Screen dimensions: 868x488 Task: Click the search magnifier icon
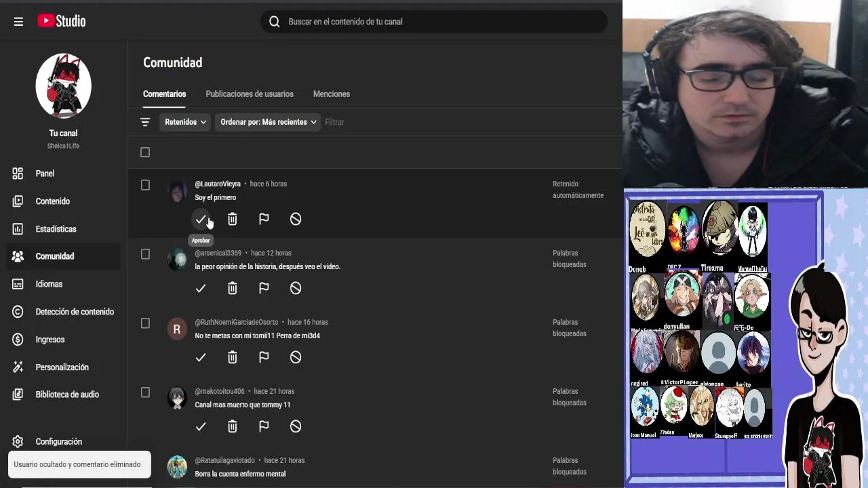[x=274, y=22]
